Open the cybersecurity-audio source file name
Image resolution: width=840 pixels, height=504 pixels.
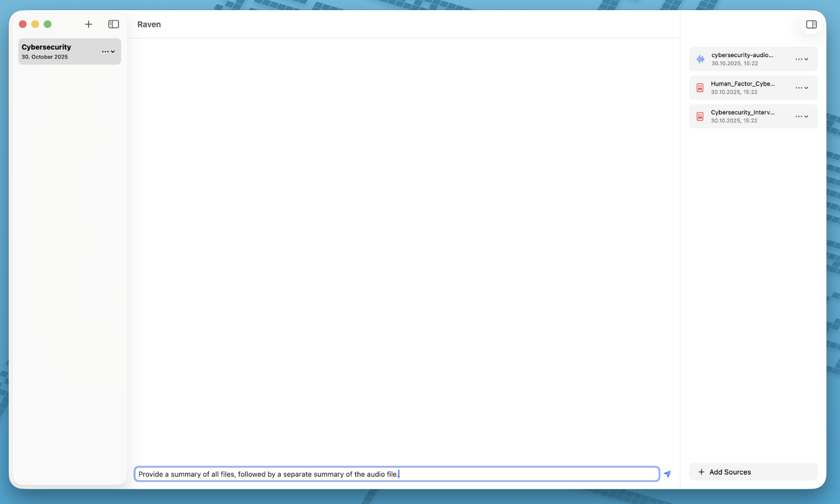click(x=742, y=55)
